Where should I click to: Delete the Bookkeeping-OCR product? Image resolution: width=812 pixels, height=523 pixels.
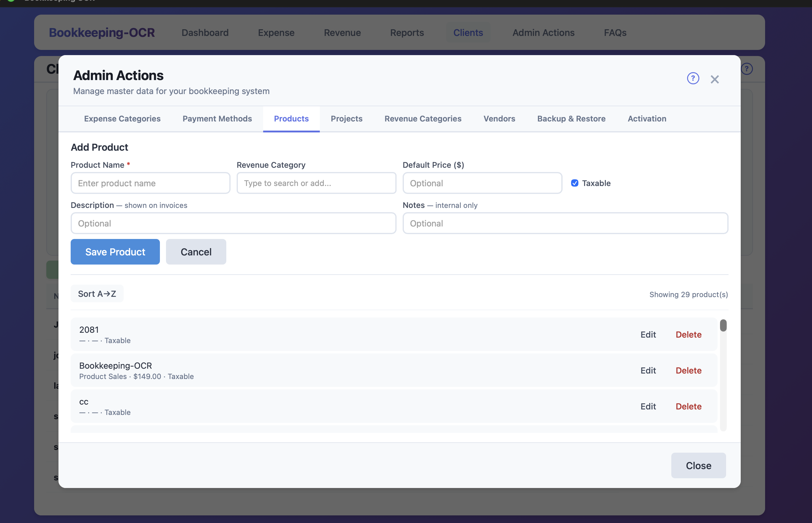688,370
